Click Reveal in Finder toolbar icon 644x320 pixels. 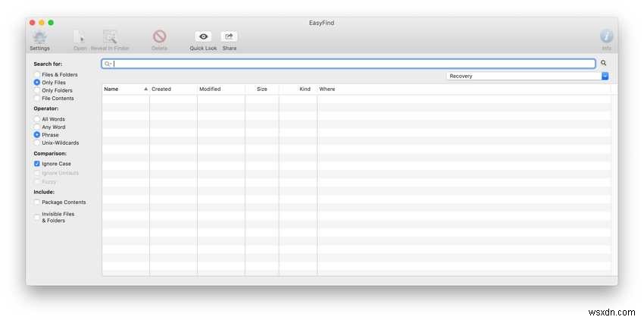110,37
